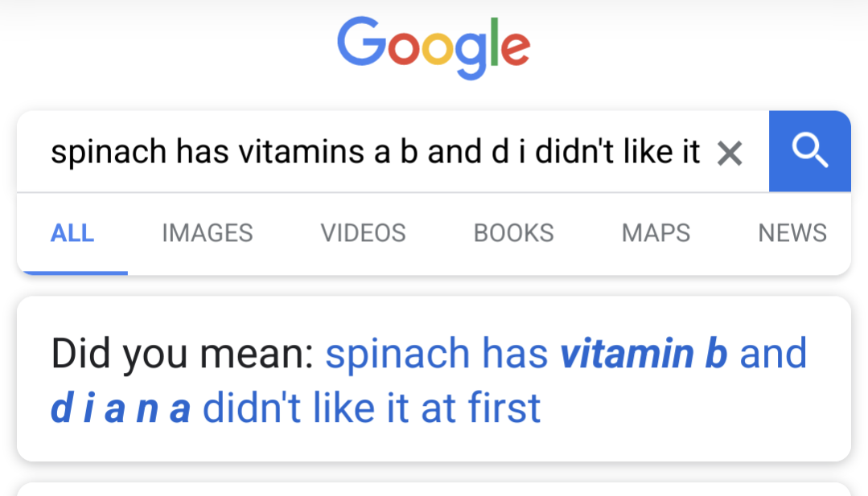Image resolution: width=868 pixels, height=496 pixels.
Task: Click the suggested 'spinach has' correction link
Action: [436, 354]
